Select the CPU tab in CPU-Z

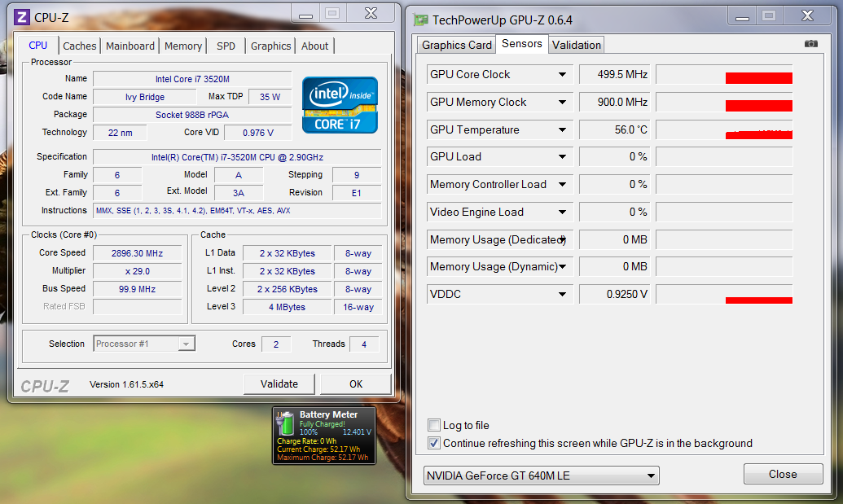(38, 45)
